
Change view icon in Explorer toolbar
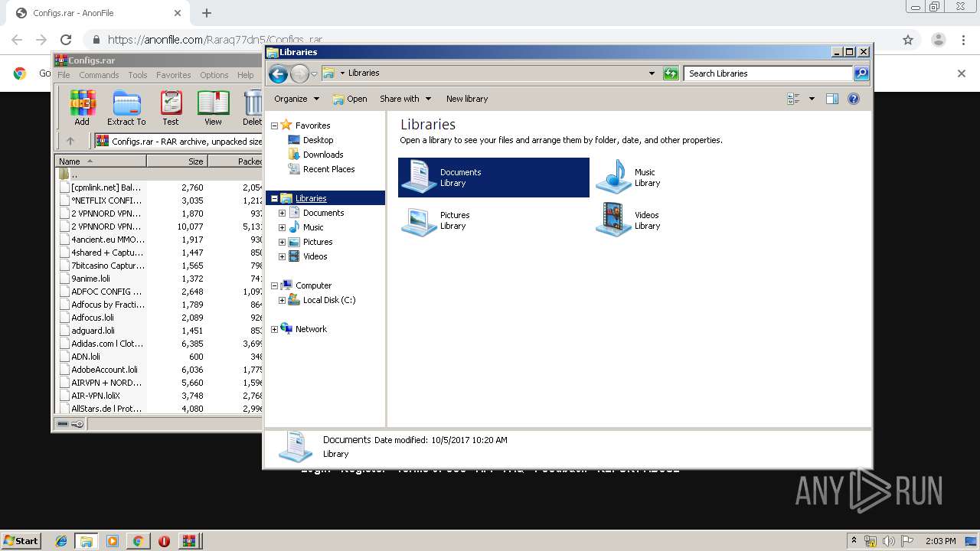pos(793,99)
